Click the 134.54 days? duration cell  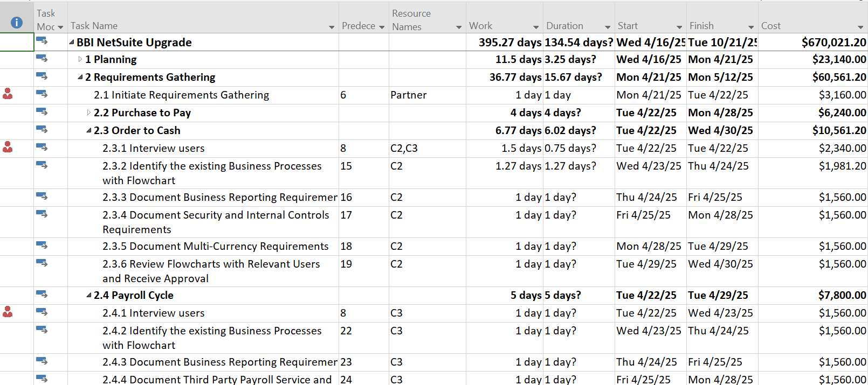pos(578,42)
